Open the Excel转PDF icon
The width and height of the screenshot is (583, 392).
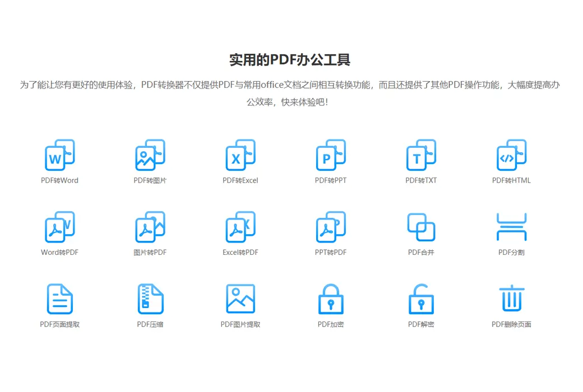tap(240, 227)
